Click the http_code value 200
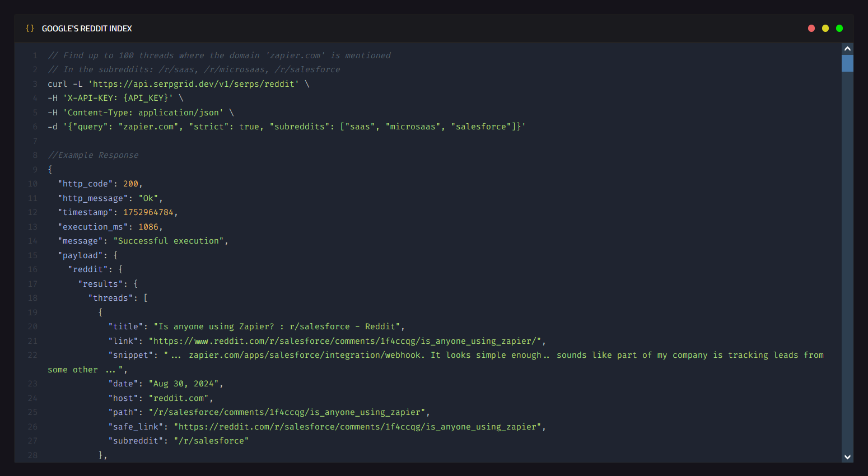Viewport: 868px width, 476px height. coord(130,184)
